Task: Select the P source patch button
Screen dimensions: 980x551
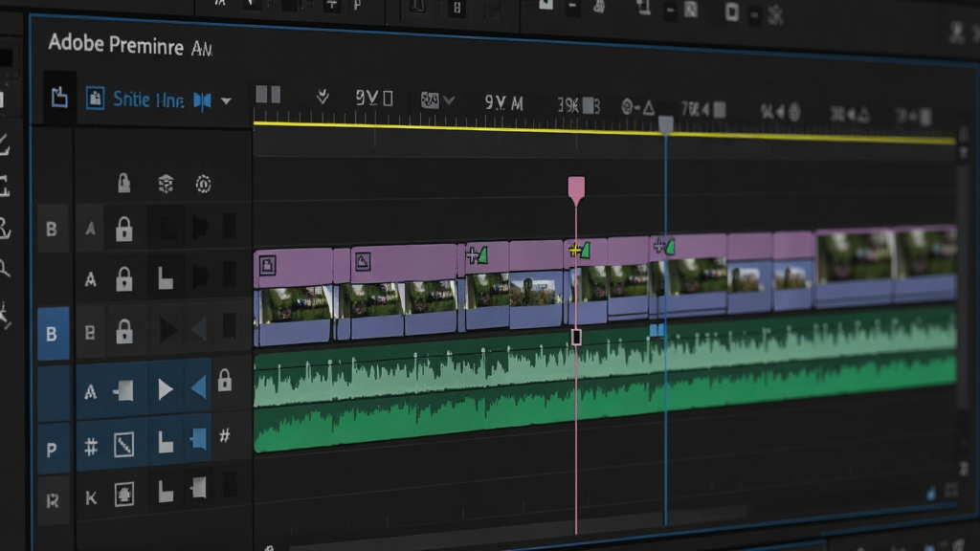Action: point(53,450)
